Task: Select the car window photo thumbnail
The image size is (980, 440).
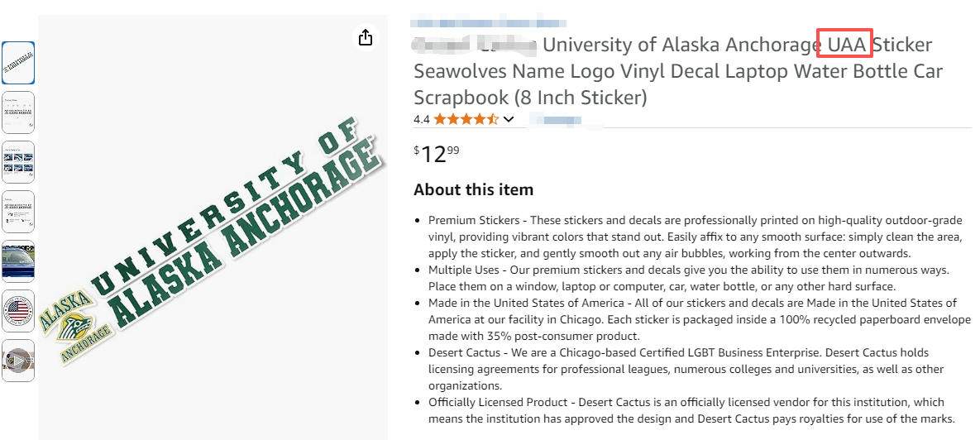Action: click(18, 261)
